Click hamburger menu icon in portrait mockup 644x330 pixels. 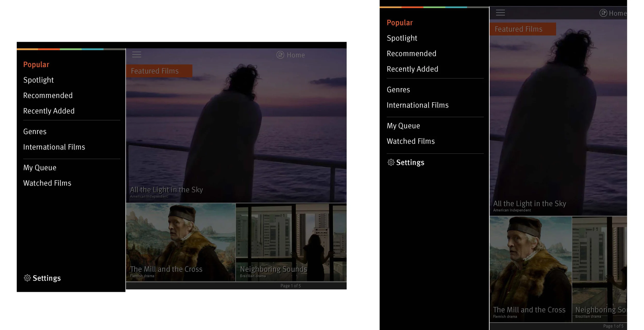[500, 13]
